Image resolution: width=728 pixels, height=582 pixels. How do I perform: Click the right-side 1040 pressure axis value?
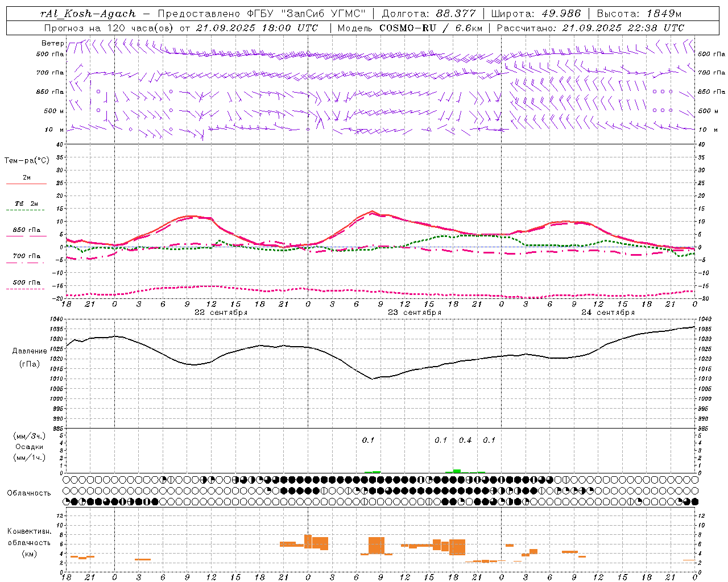705,319
